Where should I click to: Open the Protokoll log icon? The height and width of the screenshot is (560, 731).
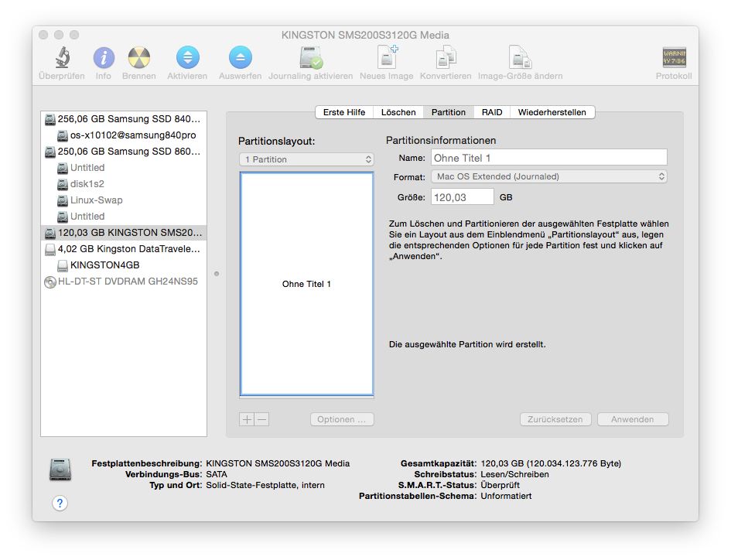(673, 58)
